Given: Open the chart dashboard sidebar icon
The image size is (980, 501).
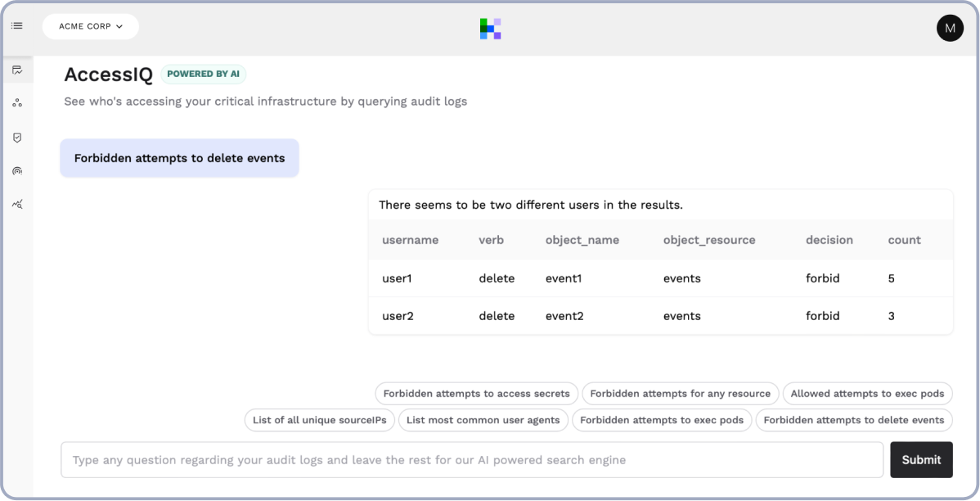Looking at the screenshot, I should (x=17, y=70).
